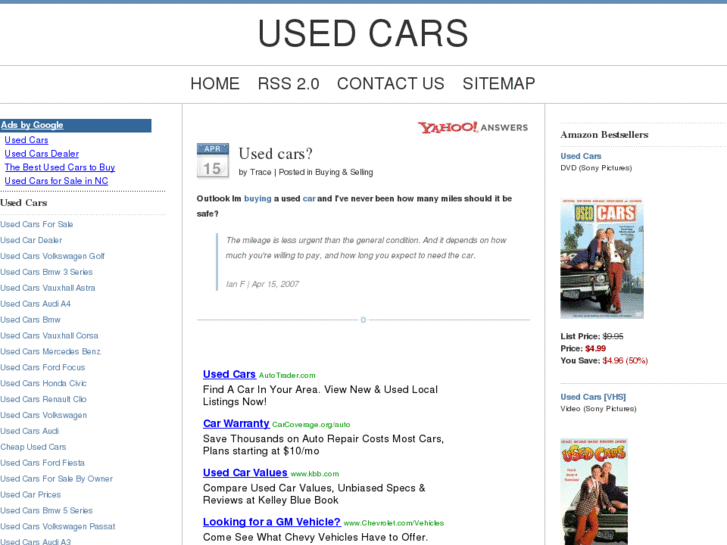Follow the 'Used Cars' ad link under Ads by Google
The image size is (727, 545).
pos(26,140)
